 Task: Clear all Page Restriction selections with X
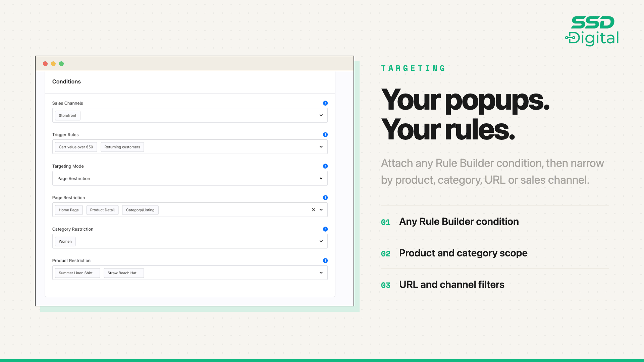(313, 210)
